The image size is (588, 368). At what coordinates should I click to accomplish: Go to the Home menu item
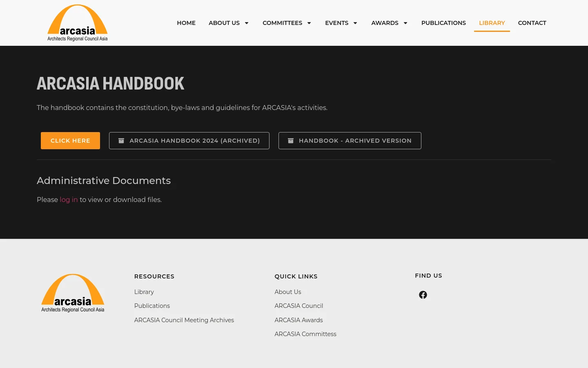(186, 23)
